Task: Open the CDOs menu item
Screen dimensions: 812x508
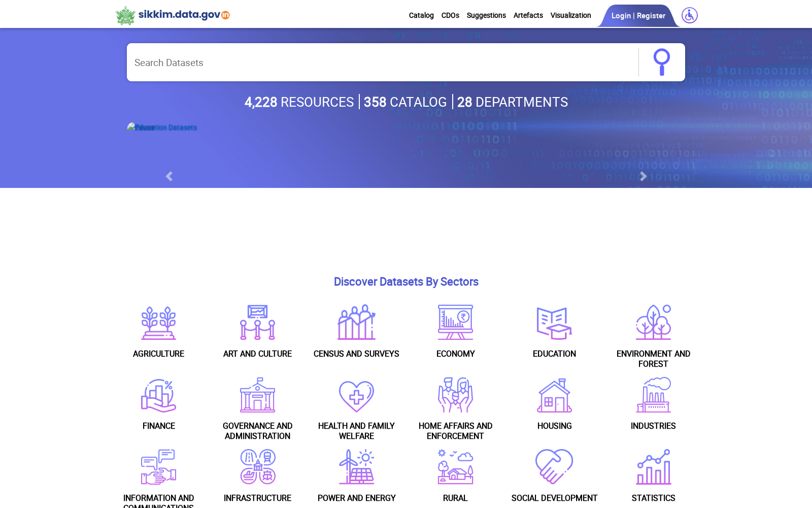Action: tap(450, 15)
